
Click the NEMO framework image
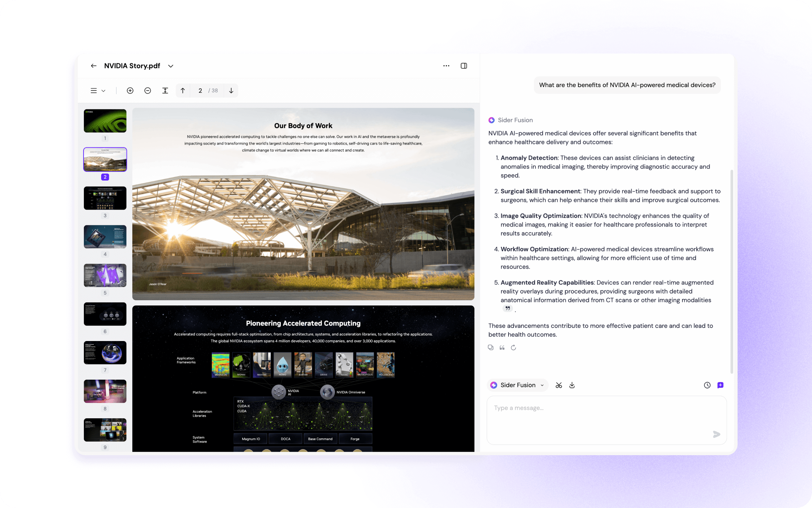pyautogui.click(x=283, y=365)
